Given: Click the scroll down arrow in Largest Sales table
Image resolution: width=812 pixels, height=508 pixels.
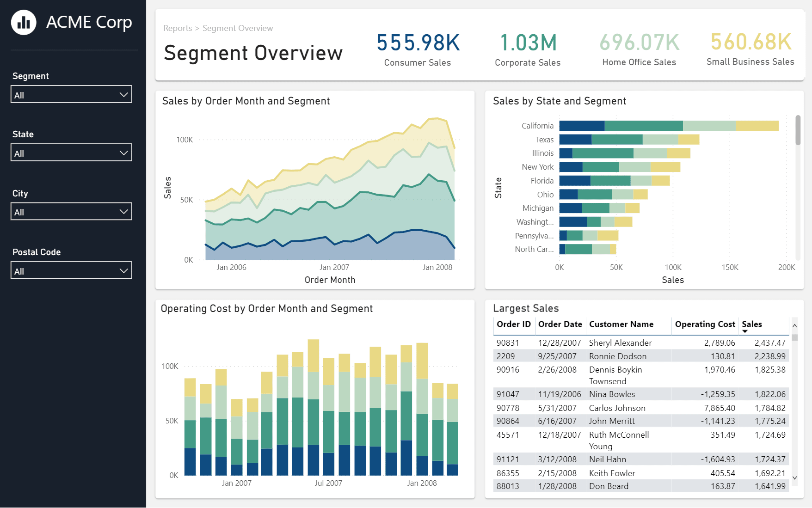Looking at the screenshot, I should coord(794,478).
